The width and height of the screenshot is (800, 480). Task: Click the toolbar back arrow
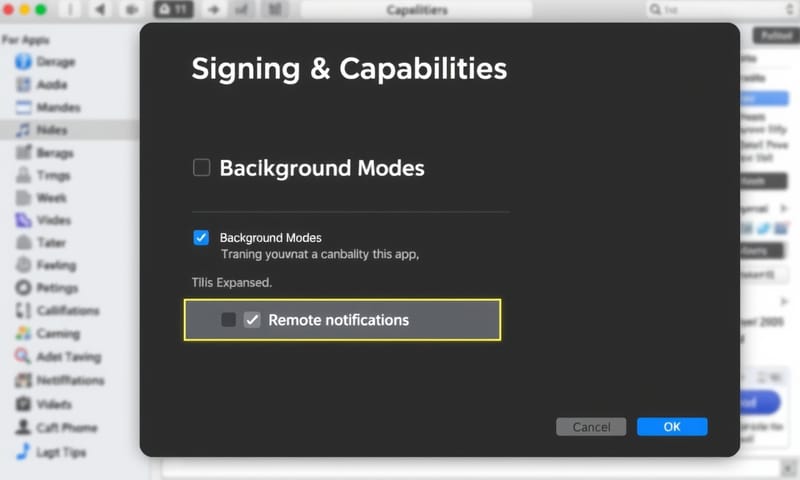click(101, 9)
